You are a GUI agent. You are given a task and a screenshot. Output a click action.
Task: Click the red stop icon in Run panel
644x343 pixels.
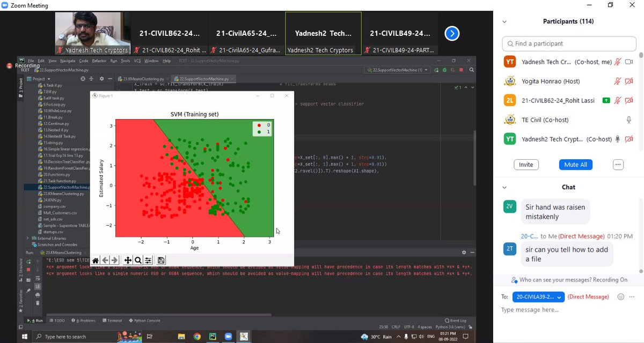[28, 270]
